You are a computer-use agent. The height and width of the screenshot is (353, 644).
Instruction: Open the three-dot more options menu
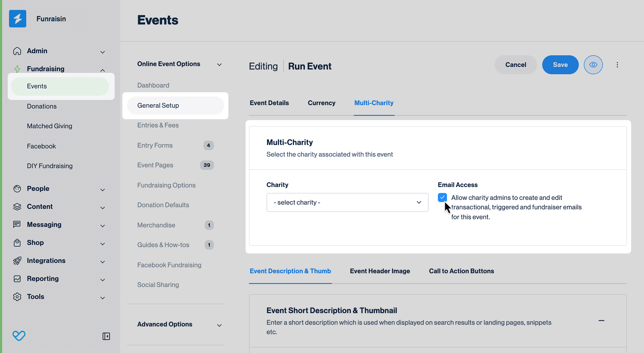pyautogui.click(x=617, y=65)
